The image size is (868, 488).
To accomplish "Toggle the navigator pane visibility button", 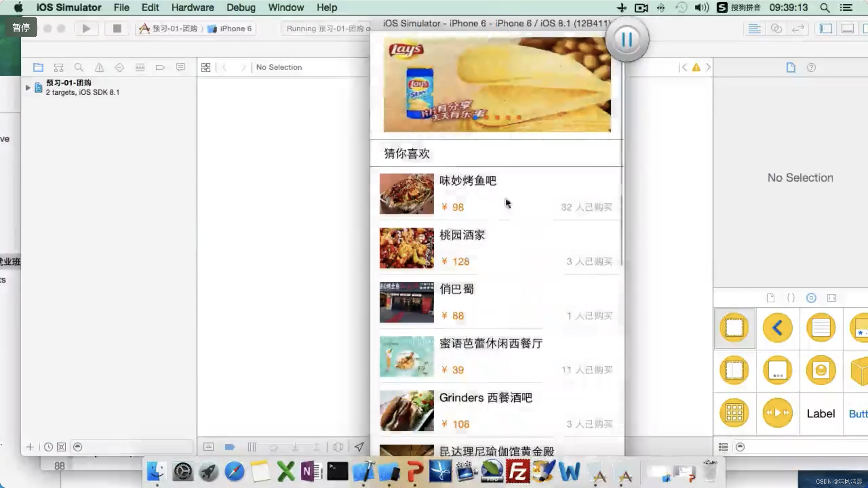I will pos(826,28).
